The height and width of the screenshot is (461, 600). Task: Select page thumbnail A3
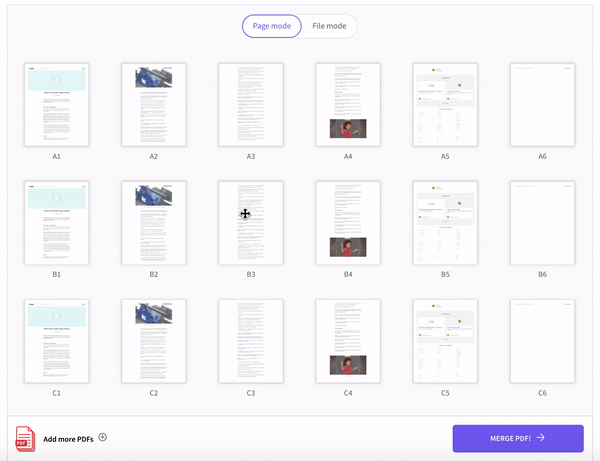251,105
